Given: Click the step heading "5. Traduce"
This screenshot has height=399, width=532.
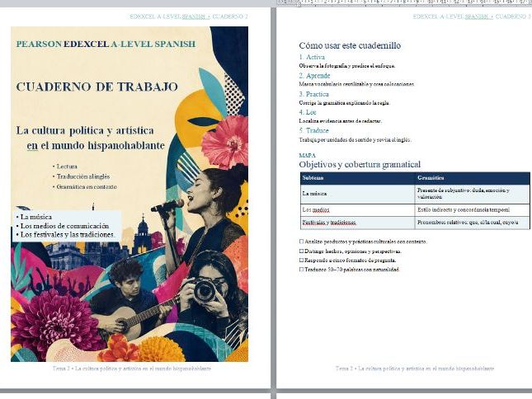Looking at the screenshot, I should 314,130.
